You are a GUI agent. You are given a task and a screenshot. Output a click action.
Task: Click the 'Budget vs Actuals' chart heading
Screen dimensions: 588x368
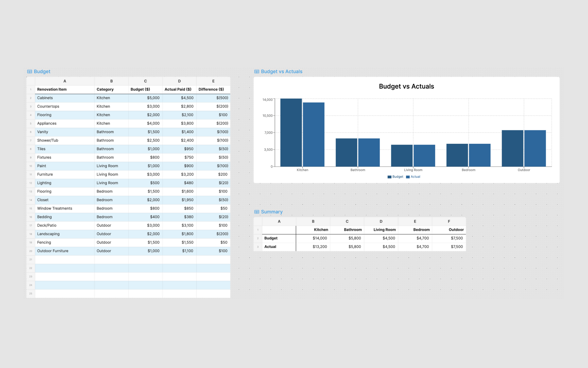[x=406, y=86]
